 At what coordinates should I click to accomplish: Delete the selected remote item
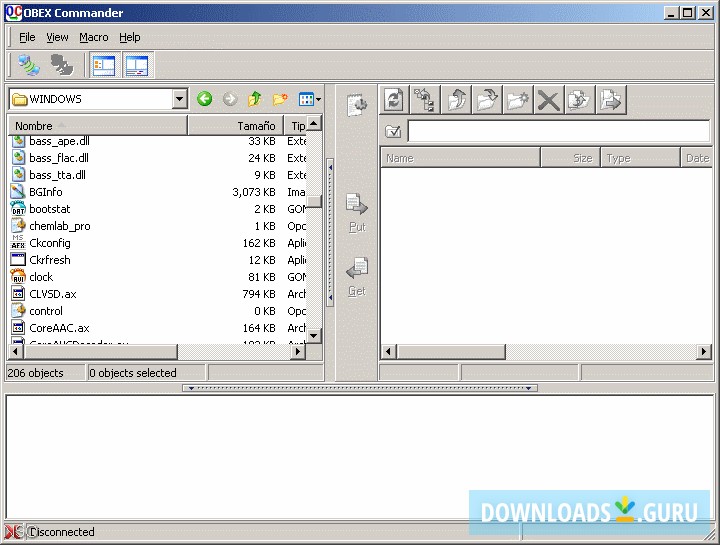[x=549, y=99]
